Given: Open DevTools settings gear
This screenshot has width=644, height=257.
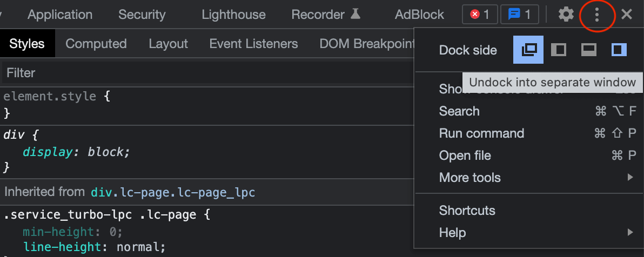Looking at the screenshot, I should point(566,15).
